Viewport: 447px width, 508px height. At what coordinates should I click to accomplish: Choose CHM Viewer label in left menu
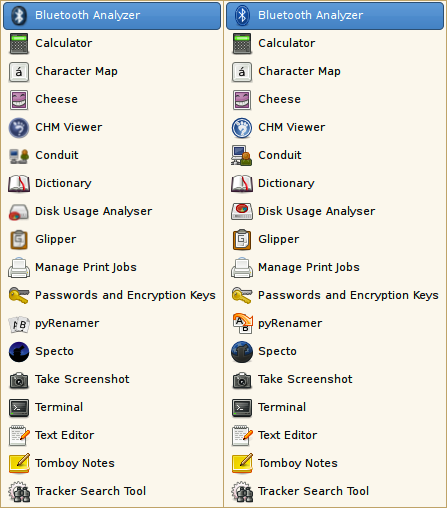tap(69, 127)
